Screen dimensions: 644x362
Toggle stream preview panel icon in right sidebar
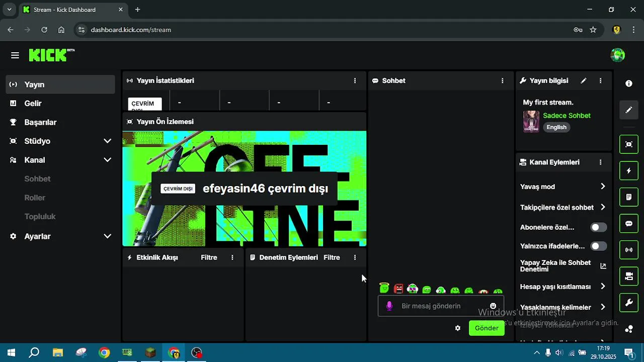(x=629, y=144)
